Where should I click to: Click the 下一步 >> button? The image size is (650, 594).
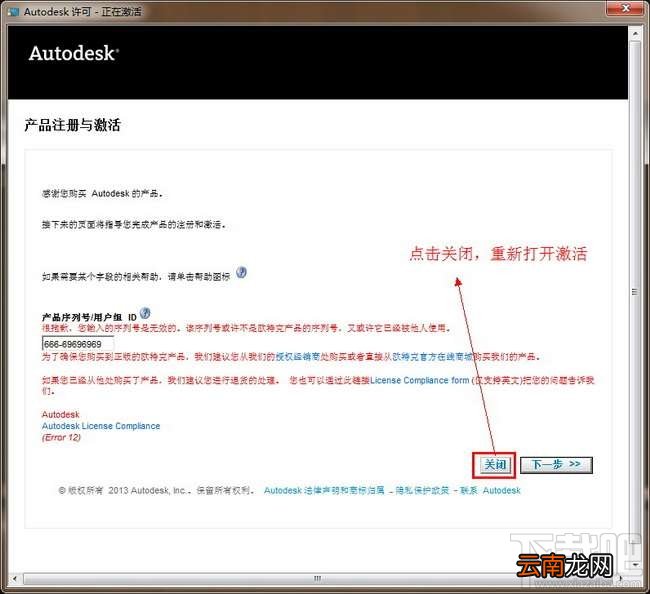click(556, 465)
